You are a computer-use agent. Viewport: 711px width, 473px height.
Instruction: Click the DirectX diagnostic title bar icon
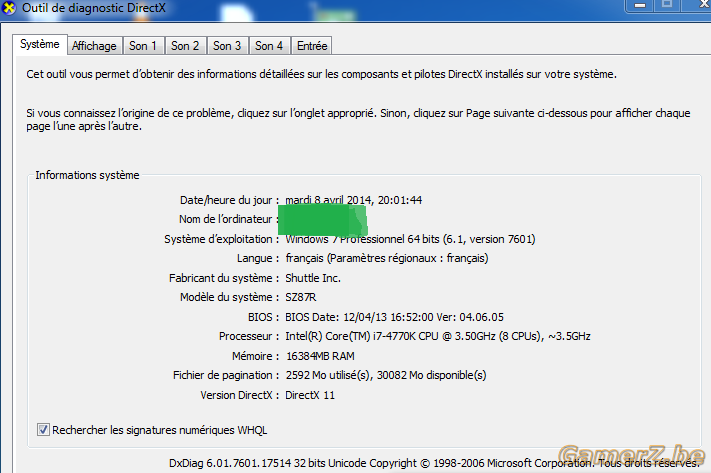[x=8, y=8]
